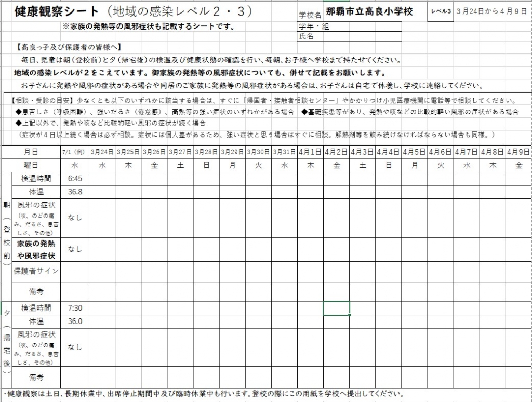Select the morning 備考 row label
532x402 pixels.
(x=36, y=291)
